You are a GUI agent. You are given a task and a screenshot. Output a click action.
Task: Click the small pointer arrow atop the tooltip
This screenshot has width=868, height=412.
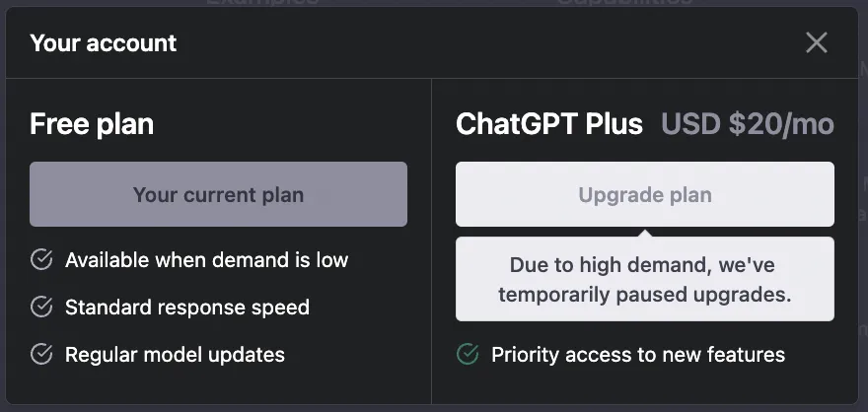click(x=644, y=234)
